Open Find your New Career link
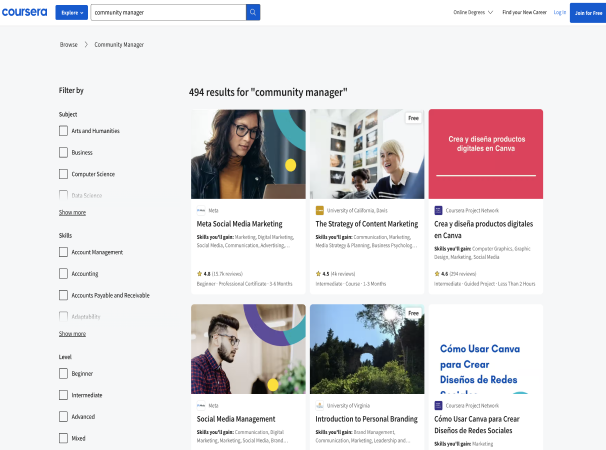This screenshot has width=606, height=450. (524, 12)
